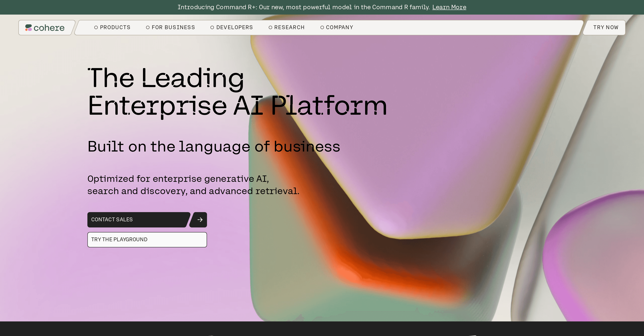Click the Try Now button
Viewport: 644px width, 336px height.
(x=605, y=27)
